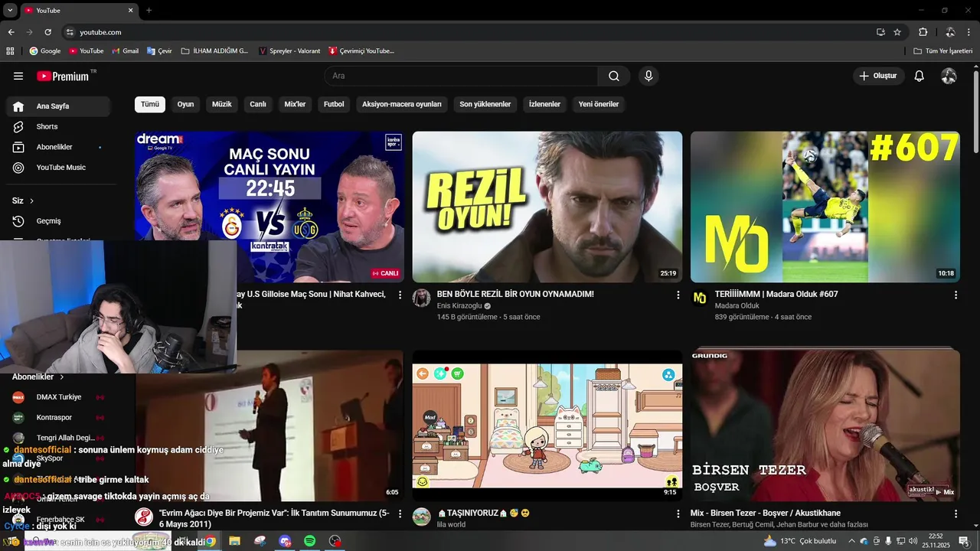
Task: Open more options for Madara Olduk #607 video
Action: tap(955, 295)
